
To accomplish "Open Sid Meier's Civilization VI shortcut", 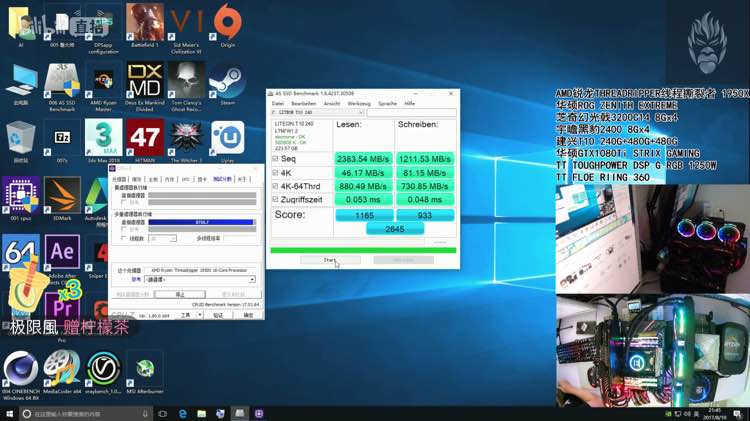I will tap(186, 27).
